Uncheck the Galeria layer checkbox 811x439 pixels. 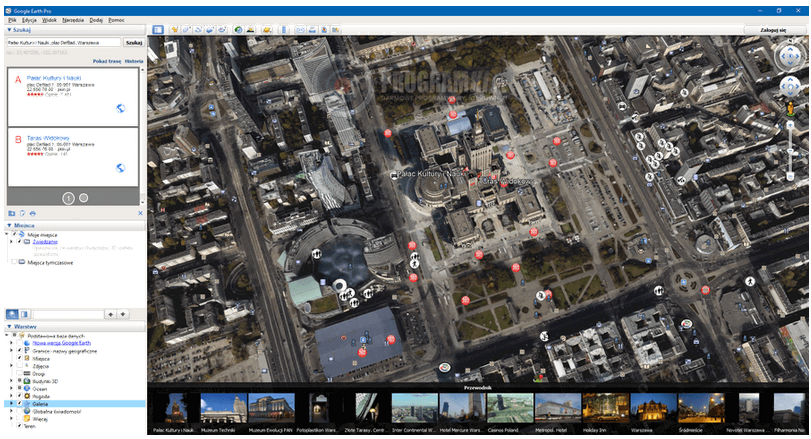tap(20, 403)
